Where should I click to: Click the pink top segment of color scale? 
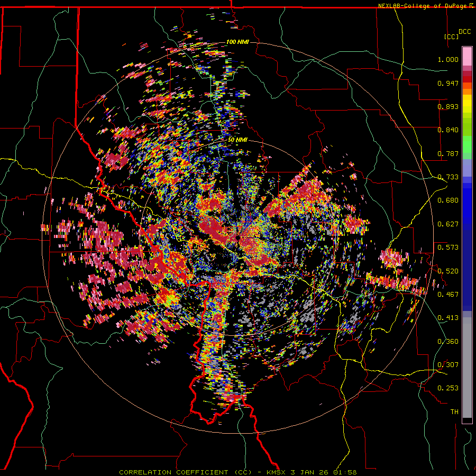[x=467, y=56]
